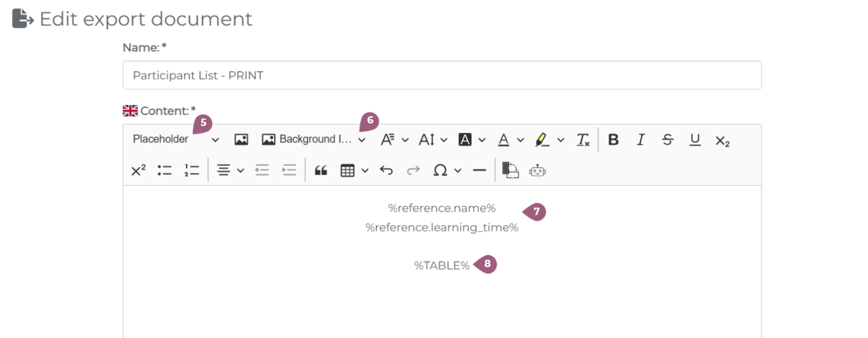This screenshot has height=338, width=868.
Task: Click the undo arrow
Action: tap(386, 170)
